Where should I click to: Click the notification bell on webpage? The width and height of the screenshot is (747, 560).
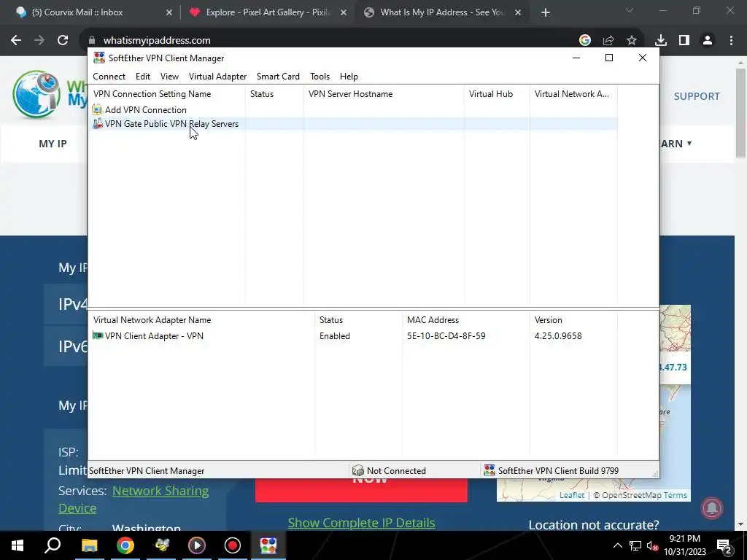click(x=712, y=508)
